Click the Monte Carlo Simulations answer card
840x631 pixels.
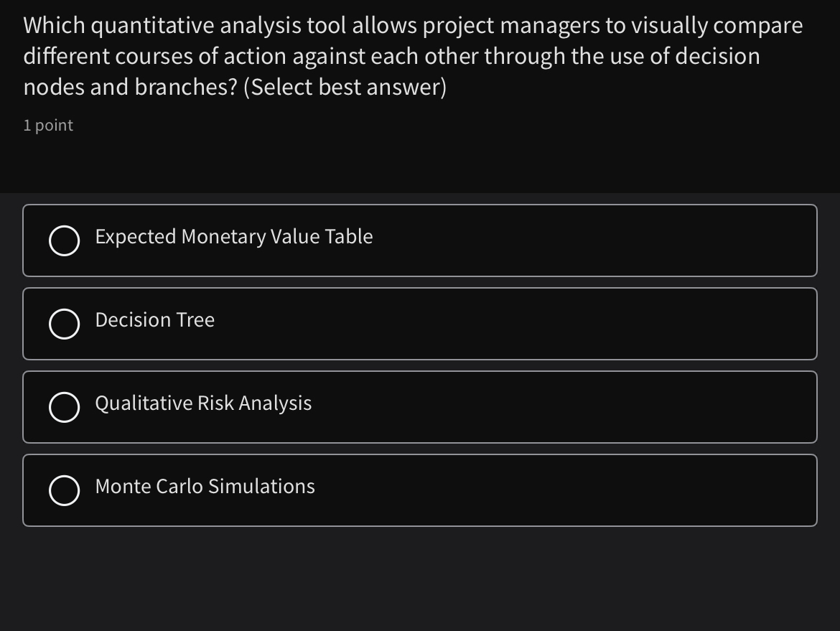(420, 490)
